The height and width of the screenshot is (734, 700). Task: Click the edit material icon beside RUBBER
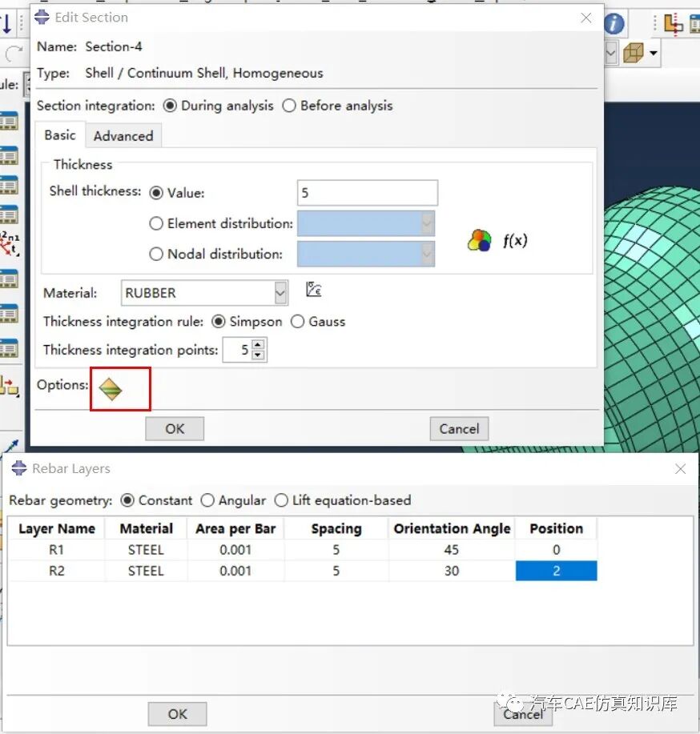[x=313, y=289]
